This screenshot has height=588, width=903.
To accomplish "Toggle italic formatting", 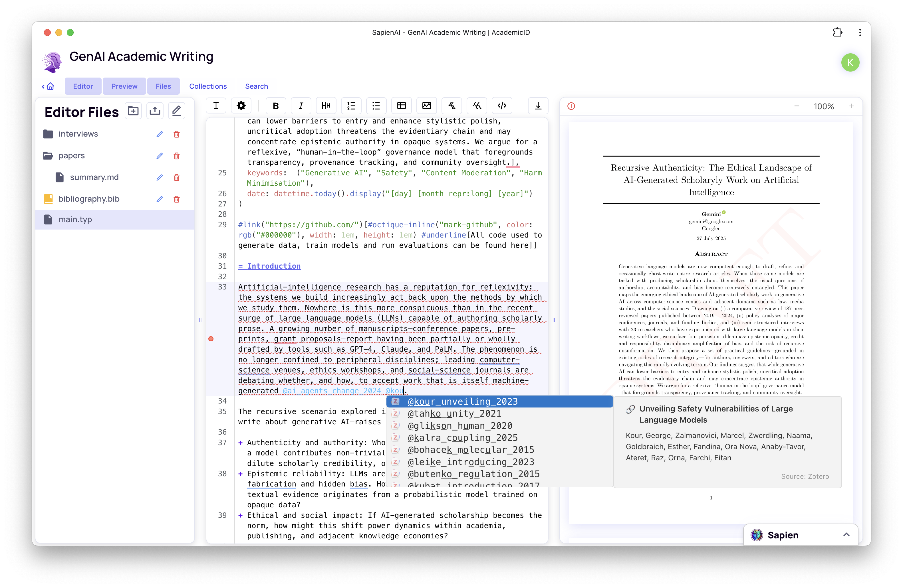I will 301,106.
